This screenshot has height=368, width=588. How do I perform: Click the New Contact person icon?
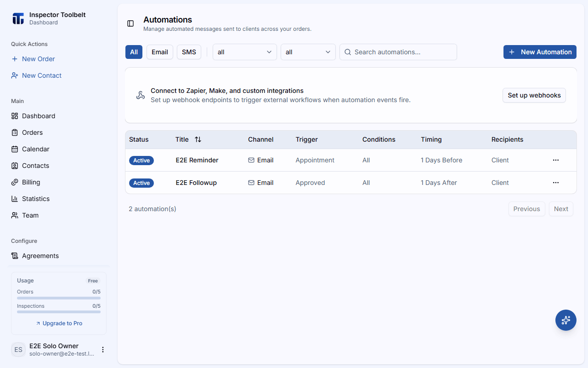[15, 75]
